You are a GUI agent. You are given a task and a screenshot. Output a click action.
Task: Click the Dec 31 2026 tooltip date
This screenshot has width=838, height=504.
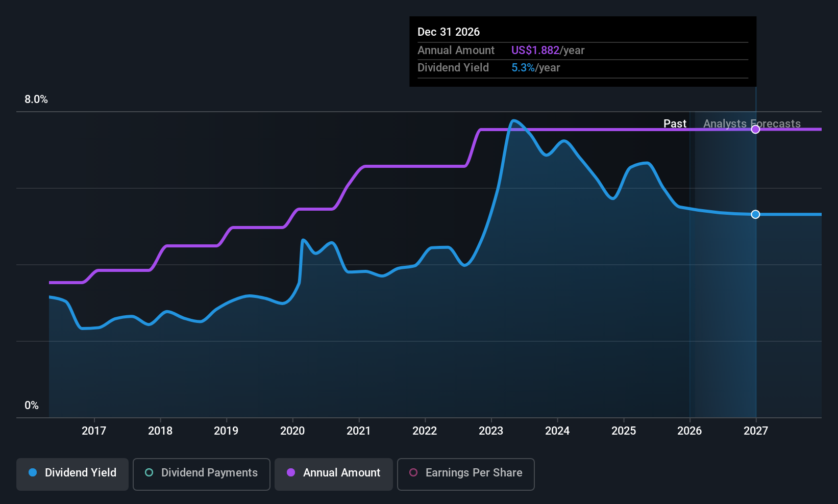tap(449, 32)
